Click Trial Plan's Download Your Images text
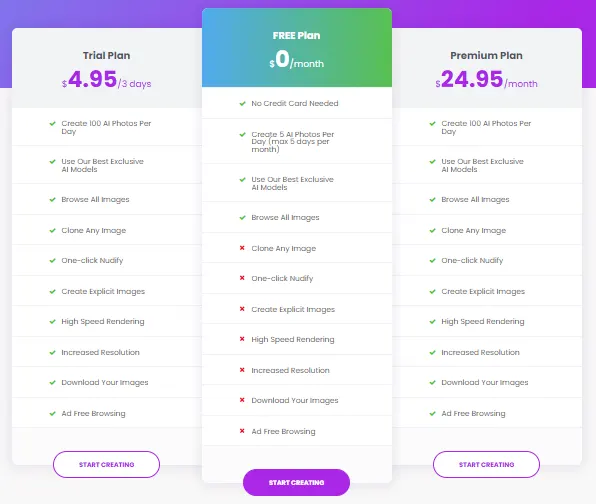 [x=105, y=382]
